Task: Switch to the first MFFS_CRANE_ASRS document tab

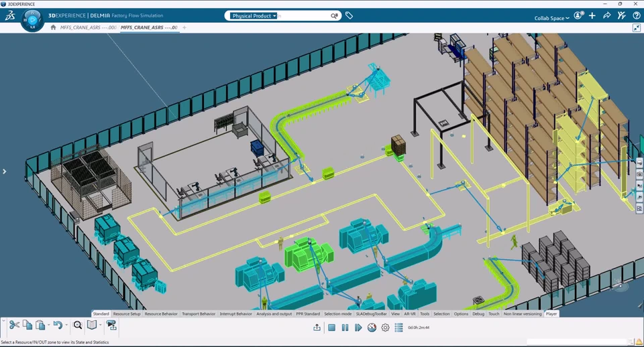Action: click(88, 27)
